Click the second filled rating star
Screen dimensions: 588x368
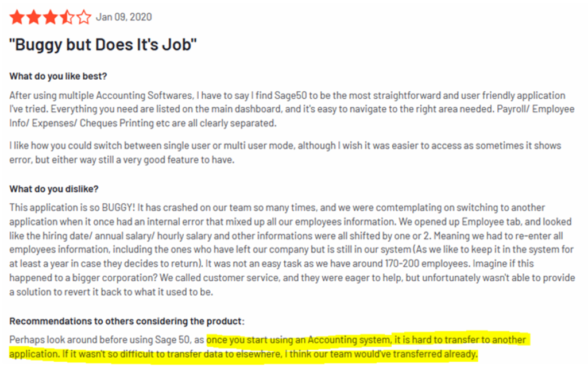click(x=34, y=17)
